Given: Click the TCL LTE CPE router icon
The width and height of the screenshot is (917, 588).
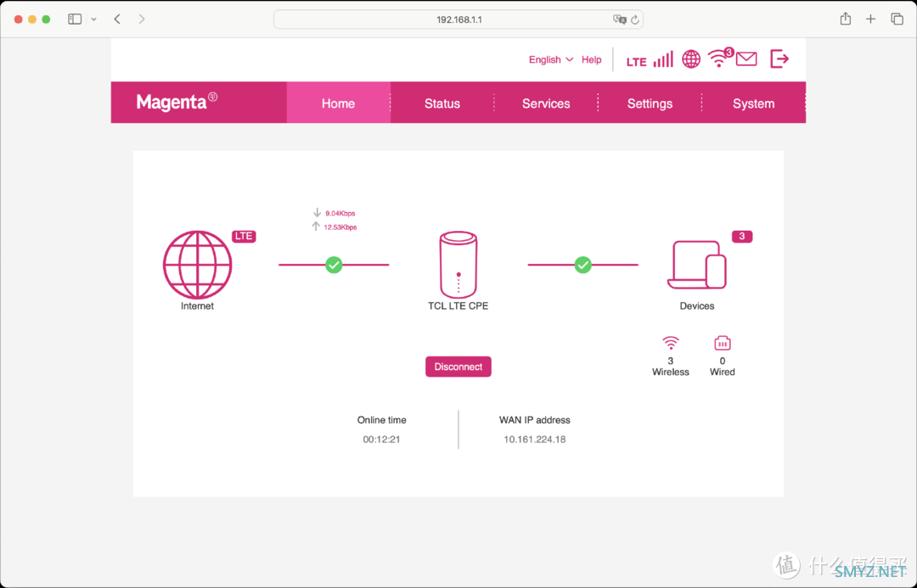Looking at the screenshot, I should point(458,265).
